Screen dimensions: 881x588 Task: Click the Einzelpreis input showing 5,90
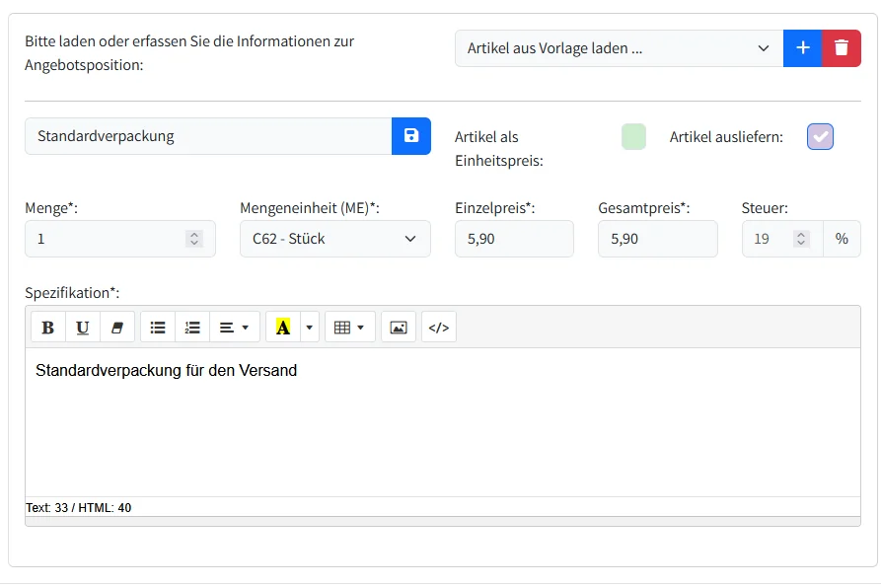tap(514, 238)
